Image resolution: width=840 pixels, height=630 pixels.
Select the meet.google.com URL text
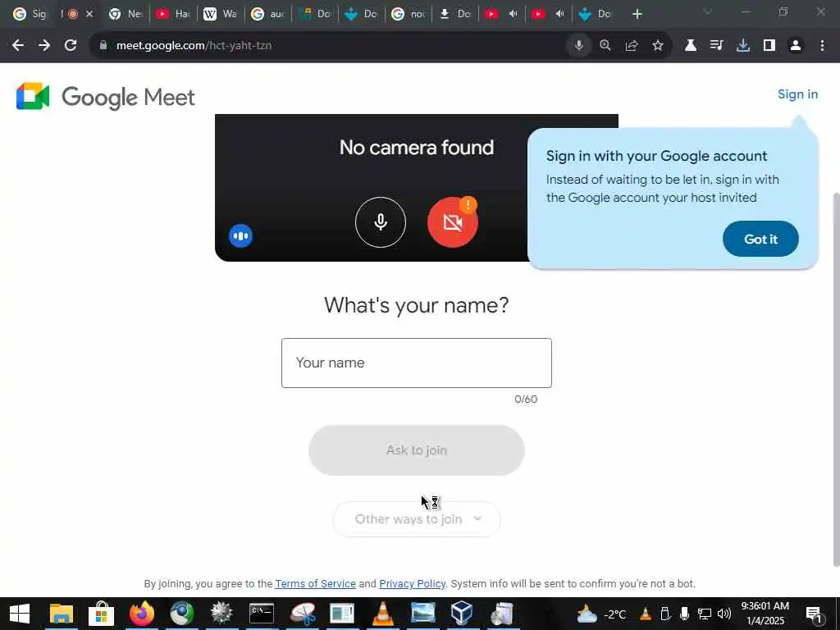(x=194, y=46)
